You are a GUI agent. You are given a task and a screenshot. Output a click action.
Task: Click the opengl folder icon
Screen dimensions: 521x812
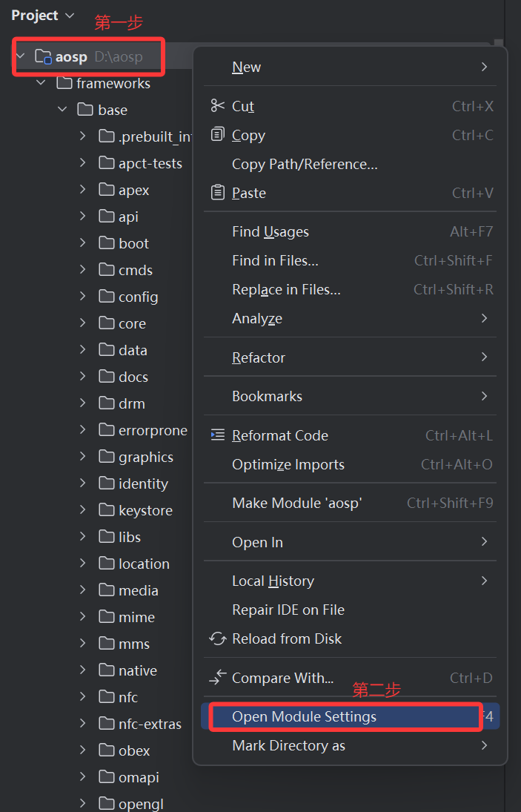(107, 804)
